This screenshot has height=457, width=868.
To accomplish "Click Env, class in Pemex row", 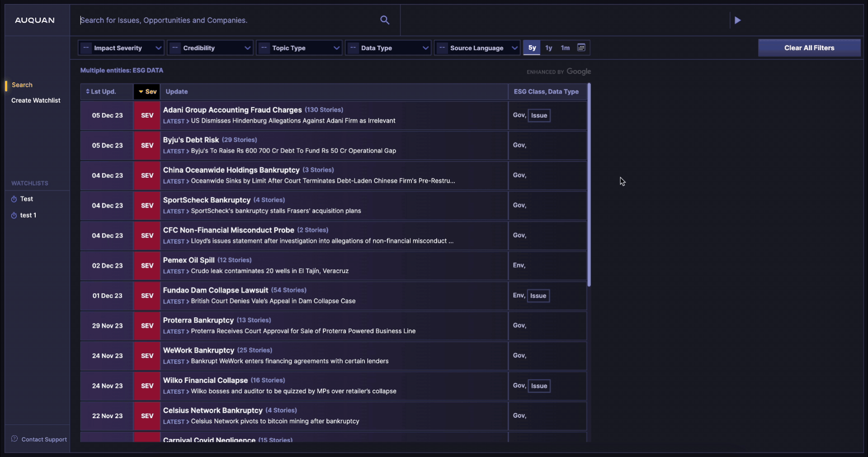I will click(519, 265).
